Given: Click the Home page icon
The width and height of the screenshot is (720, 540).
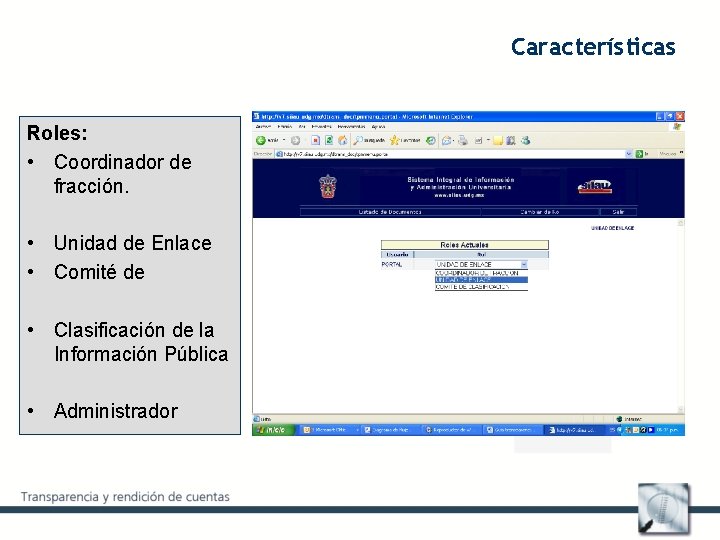Looking at the screenshot, I should coord(343,141).
